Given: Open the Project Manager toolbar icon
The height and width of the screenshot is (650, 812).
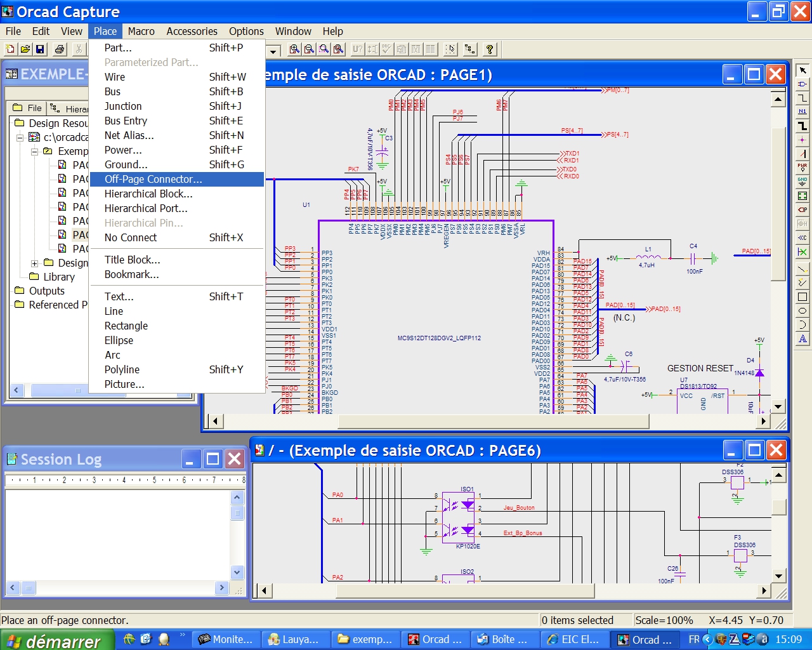Looking at the screenshot, I should coord(470,49).
